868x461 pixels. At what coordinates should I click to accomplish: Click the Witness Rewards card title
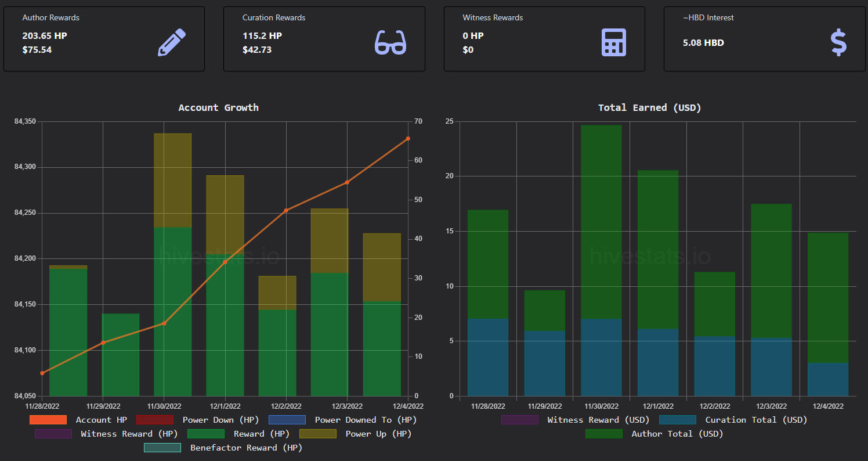coord(493,18)
